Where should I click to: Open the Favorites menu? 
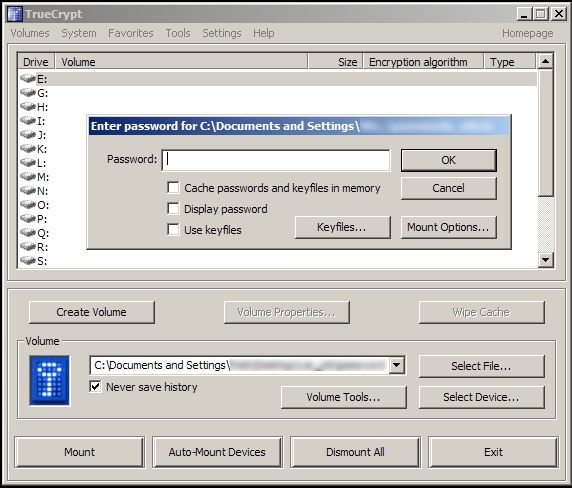pos(131,33)
